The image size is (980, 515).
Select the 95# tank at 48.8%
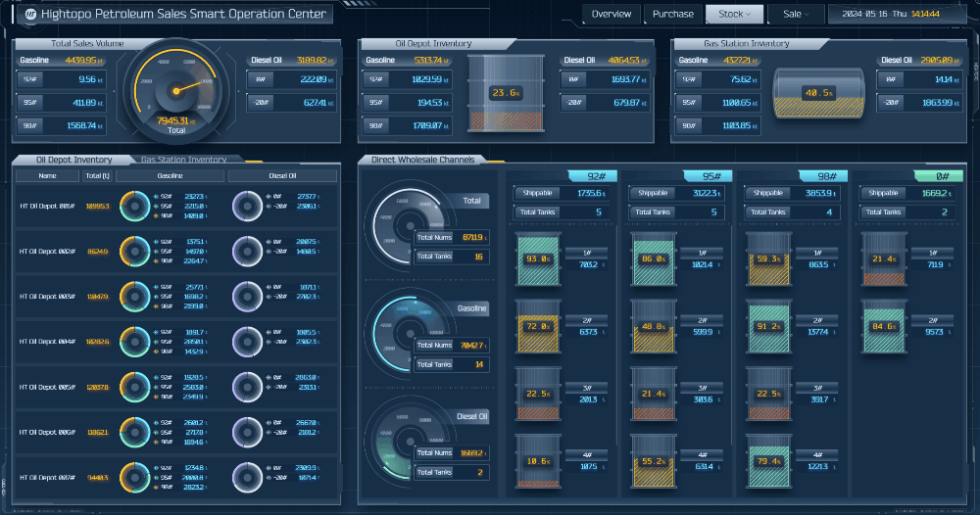point(653,326)
